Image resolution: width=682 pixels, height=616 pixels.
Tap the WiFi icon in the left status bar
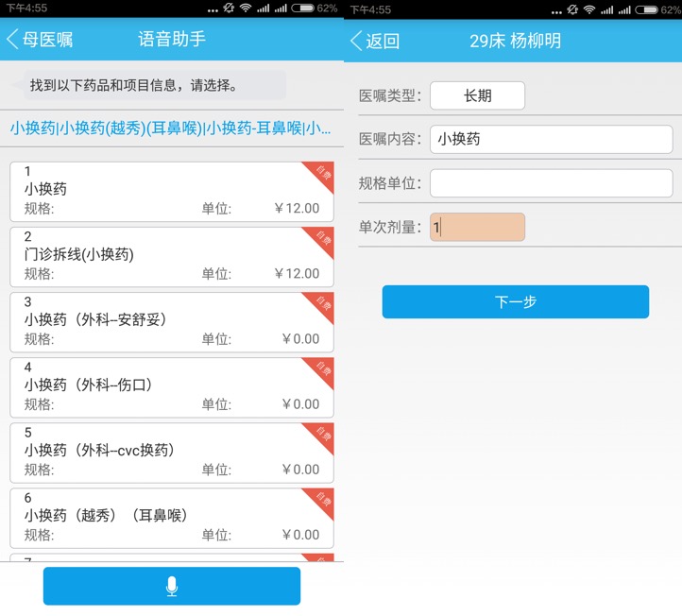click(245, 9)
